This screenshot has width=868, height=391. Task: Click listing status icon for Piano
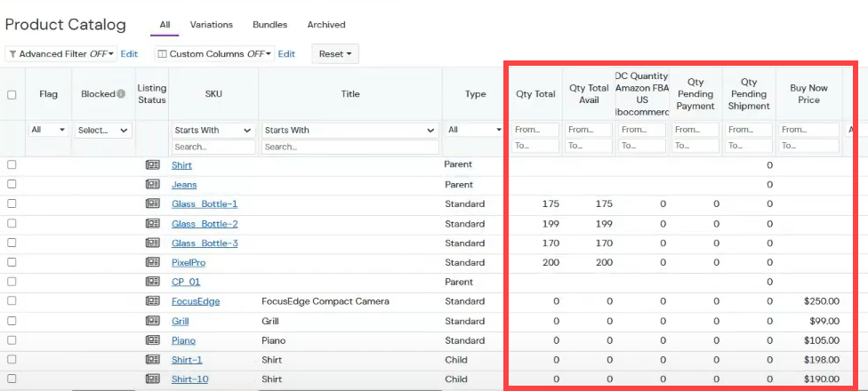(153, 340)
